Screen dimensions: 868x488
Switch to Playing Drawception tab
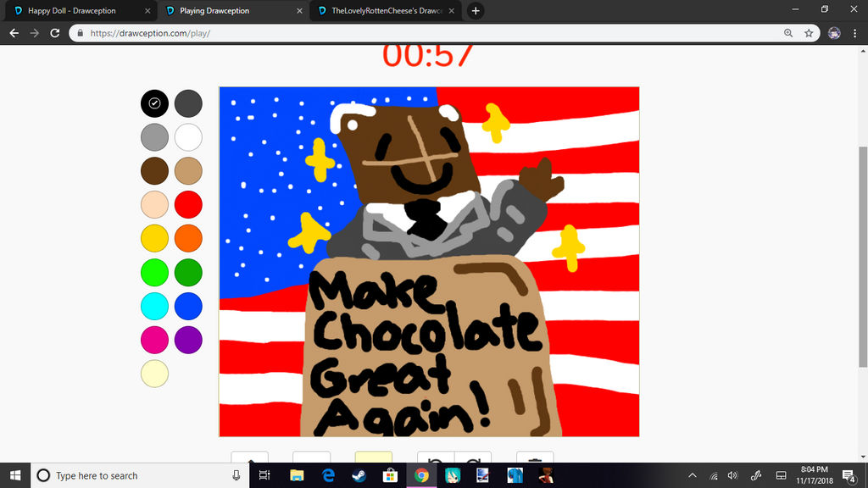pyautogui.click(x=232, y=11)
